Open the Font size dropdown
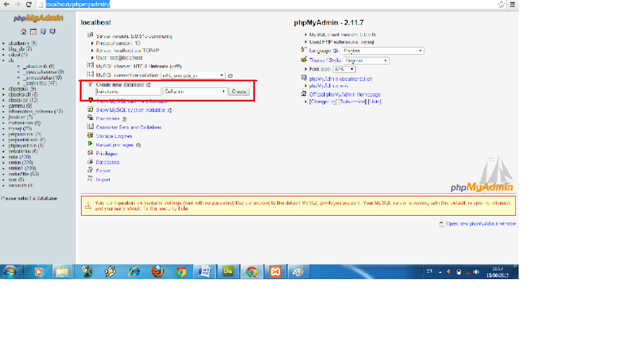The image size is (644, 338). point(345,69)
